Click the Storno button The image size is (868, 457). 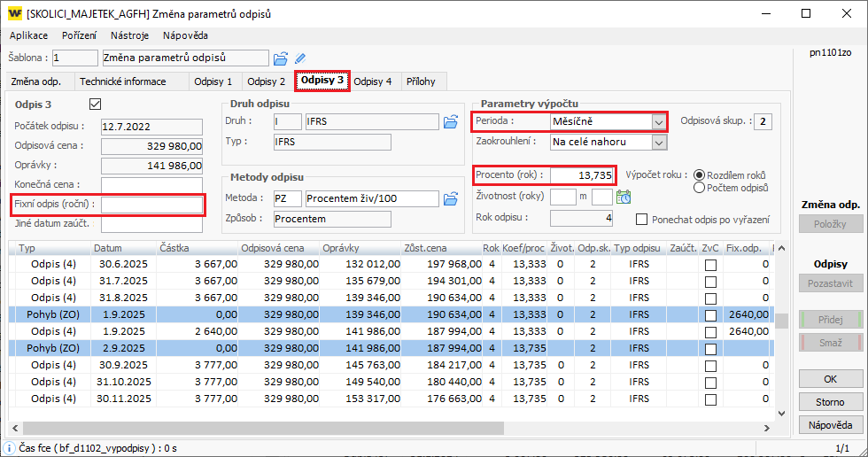[x=830, y=402]
